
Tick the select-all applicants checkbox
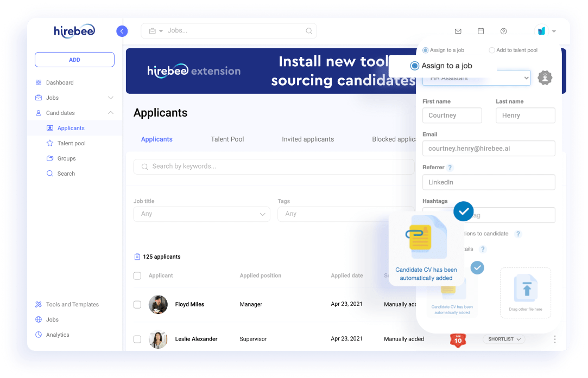(x=137, y=276)
